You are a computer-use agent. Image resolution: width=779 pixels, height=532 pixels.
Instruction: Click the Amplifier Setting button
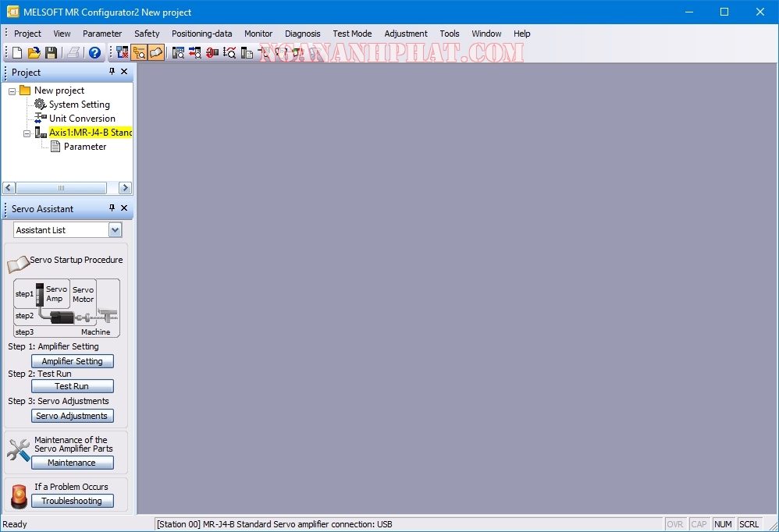72,360
